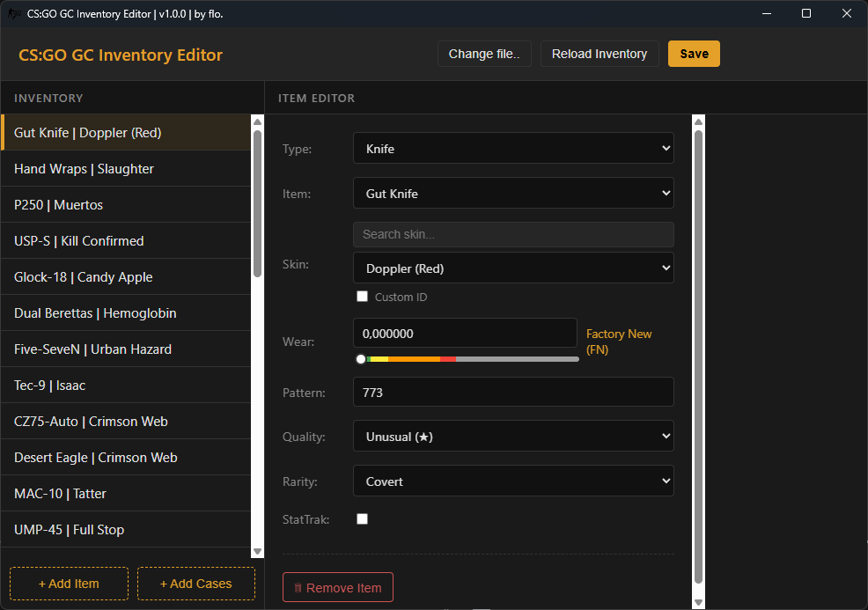This screenshot has width=868, height=610.
Task: Enable the Custom ID checkbox
Action: (362, 297)
